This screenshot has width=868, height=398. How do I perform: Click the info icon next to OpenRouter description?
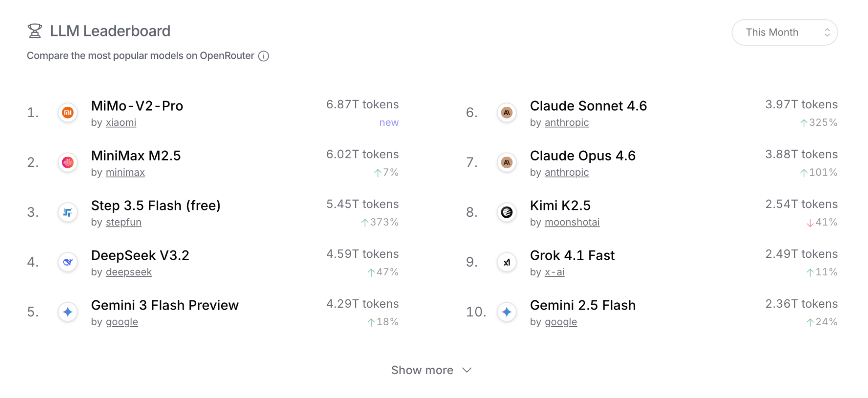(x=264, y=56)
